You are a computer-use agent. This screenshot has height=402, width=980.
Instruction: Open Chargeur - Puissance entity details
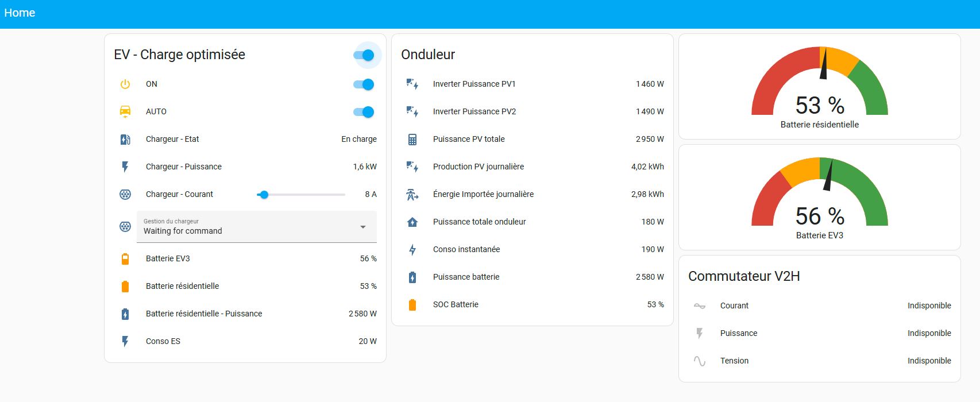(x=245, y=167)
